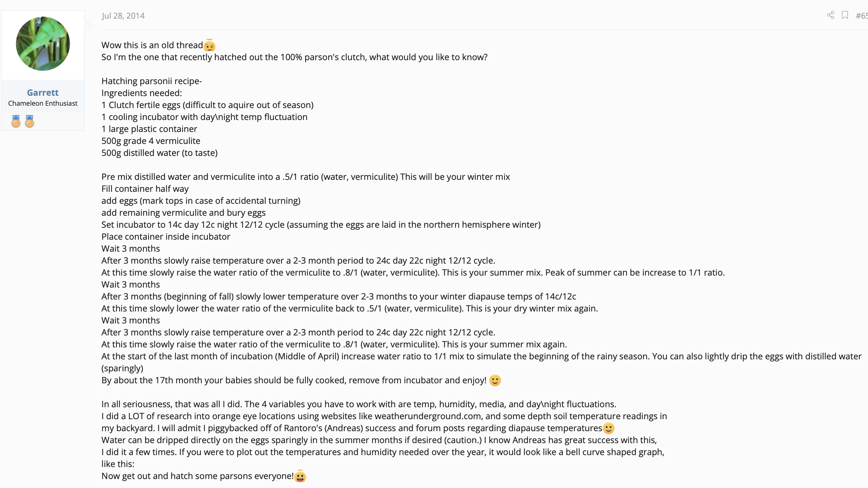Open Garrett's user profile name link

point(43,92)
